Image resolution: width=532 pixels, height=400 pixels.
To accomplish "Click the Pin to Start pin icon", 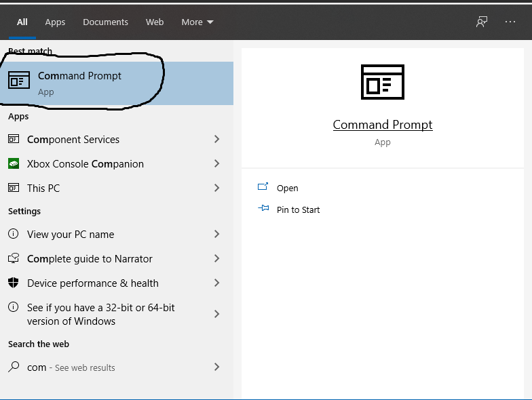I will click(x=263, y=208).
